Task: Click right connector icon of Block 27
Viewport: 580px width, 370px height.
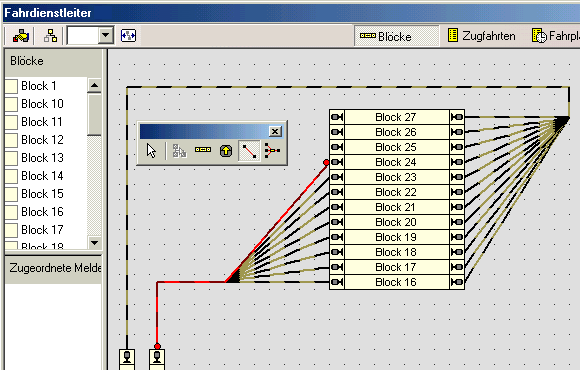Action: (x=457, y=117)
